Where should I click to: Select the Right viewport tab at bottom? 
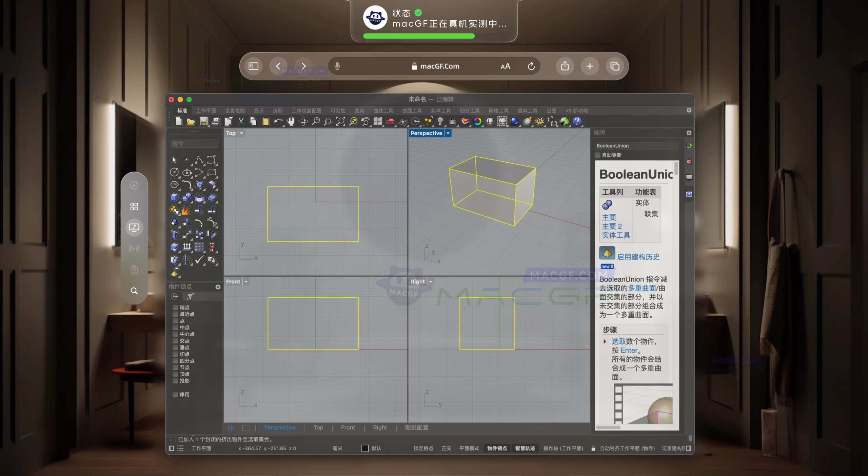[379, 428]
